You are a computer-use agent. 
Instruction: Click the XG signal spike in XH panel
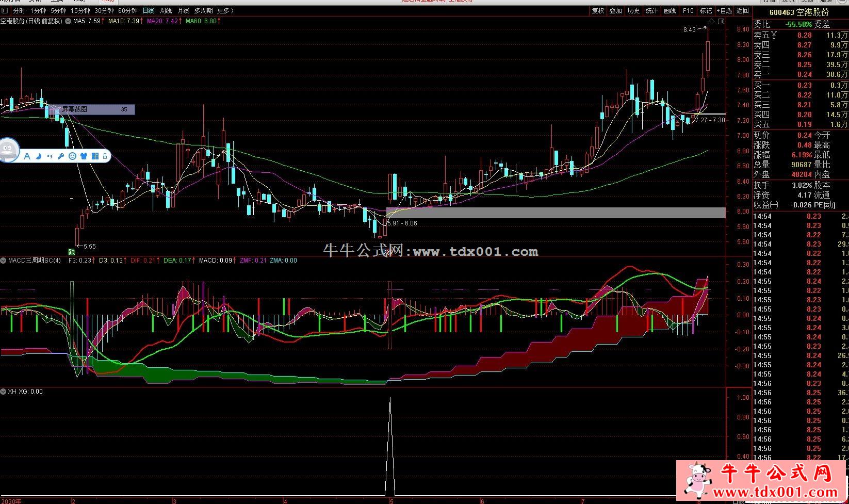pos(390,446)
